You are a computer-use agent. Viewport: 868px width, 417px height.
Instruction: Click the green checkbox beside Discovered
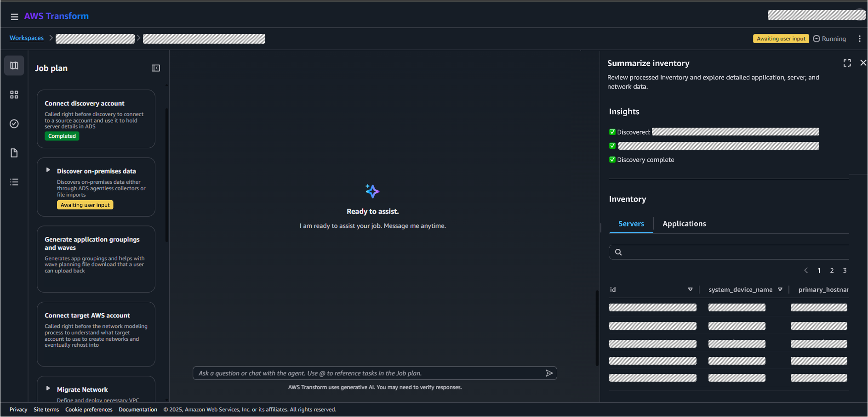(x=612, y=132)
